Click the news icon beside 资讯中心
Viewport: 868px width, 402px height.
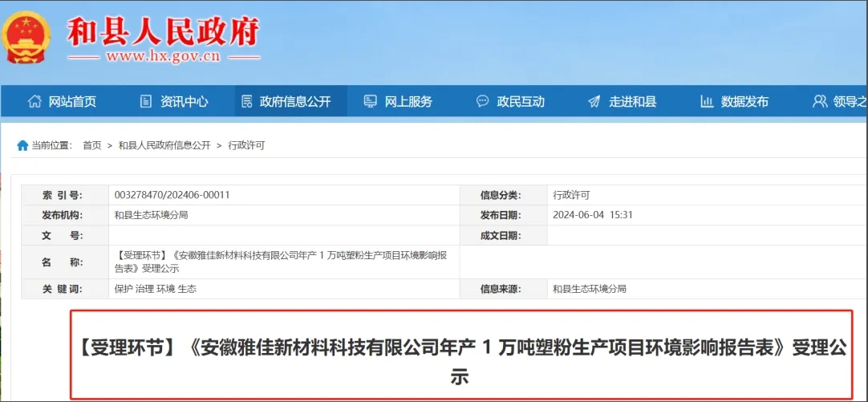point(145,102)
